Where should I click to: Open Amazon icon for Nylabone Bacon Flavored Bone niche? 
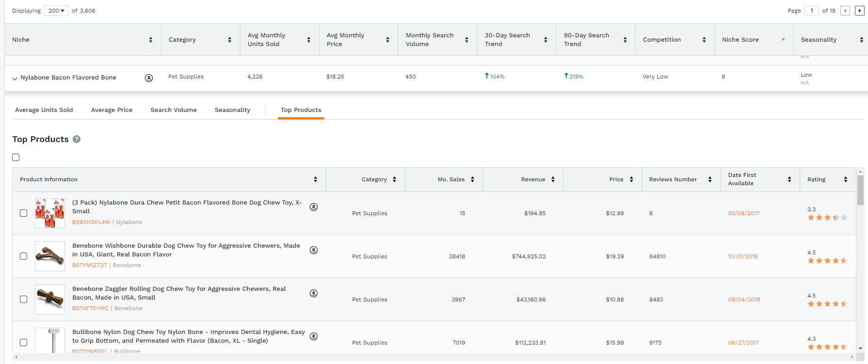click(x=149, y=78)
